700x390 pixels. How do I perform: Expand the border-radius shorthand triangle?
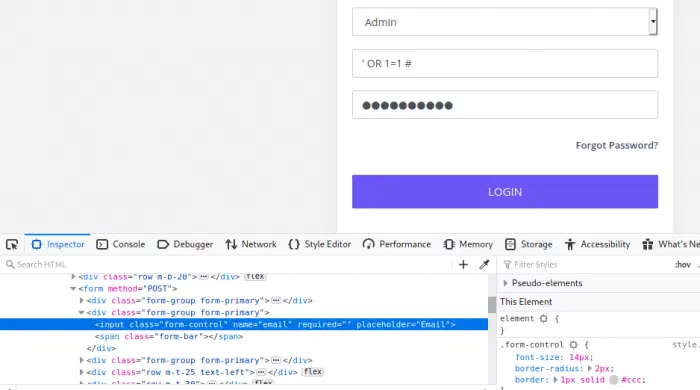coord(590,369)
